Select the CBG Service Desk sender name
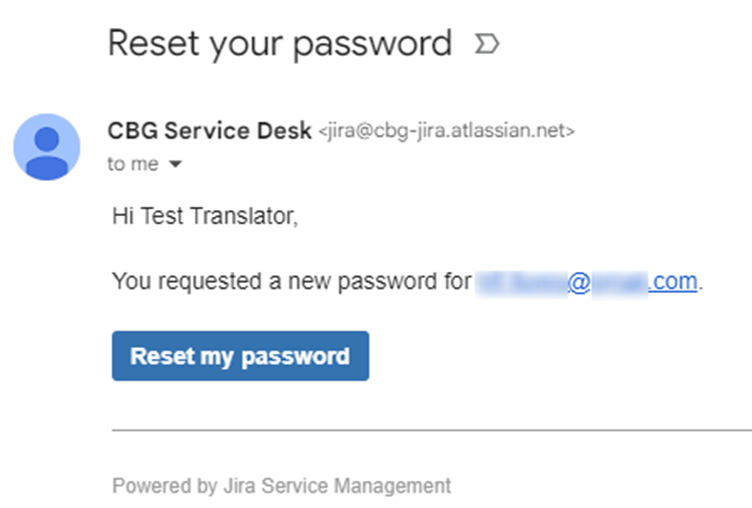Viewport: 752px width, 508px height. coord(210,130)
